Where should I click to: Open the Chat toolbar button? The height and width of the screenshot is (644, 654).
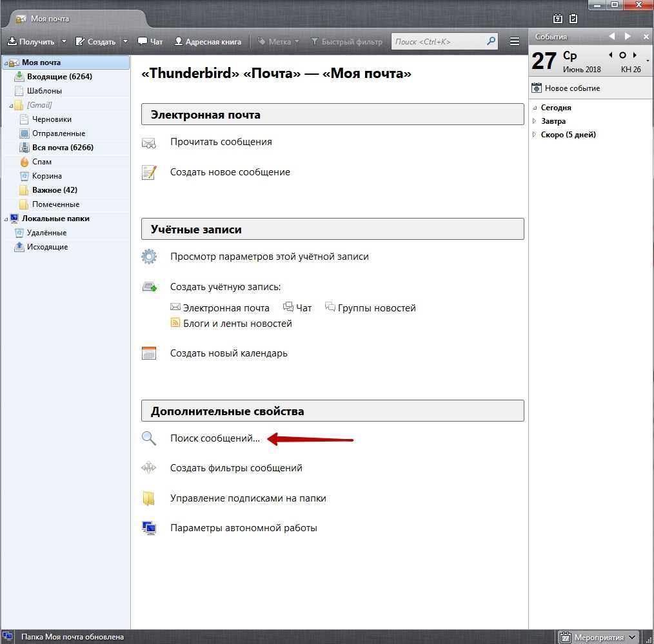coord(150,42)
